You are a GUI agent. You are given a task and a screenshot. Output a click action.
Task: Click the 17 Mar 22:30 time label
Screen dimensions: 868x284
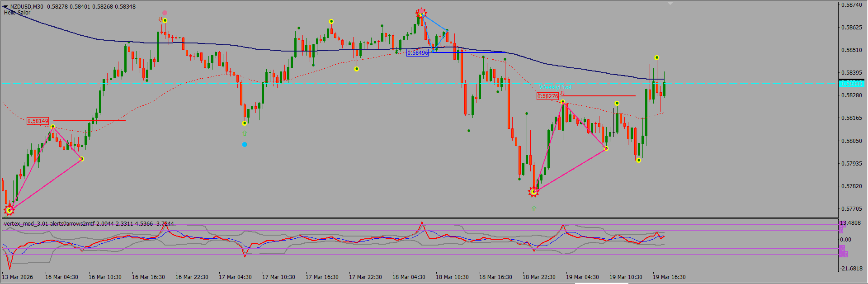[365, 277]
